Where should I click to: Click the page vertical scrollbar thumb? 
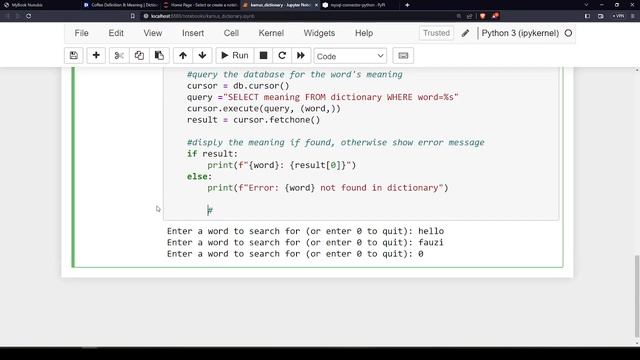[x=637, y=296]
